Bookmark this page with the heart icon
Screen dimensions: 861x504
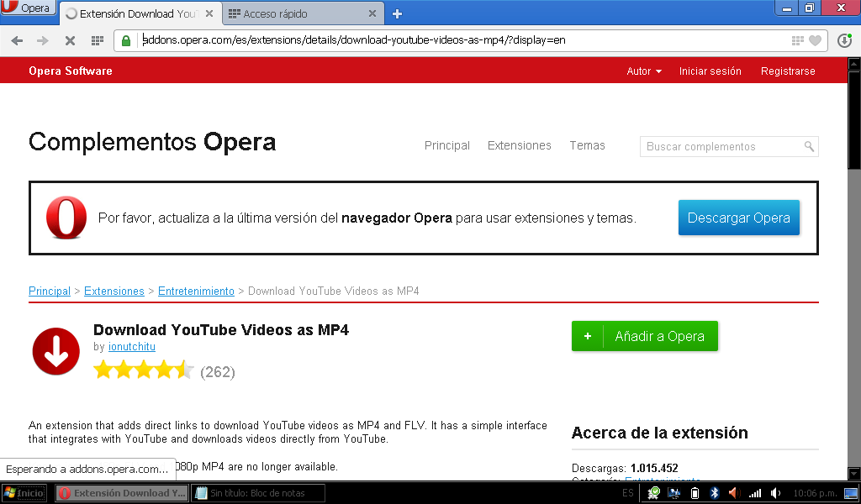(816, 40)
